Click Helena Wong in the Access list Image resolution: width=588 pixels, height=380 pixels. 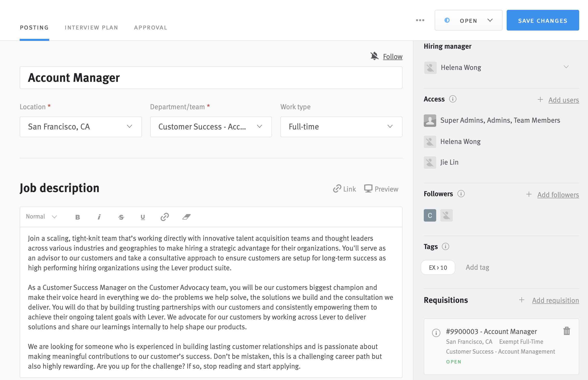click(x=460, y=142)
